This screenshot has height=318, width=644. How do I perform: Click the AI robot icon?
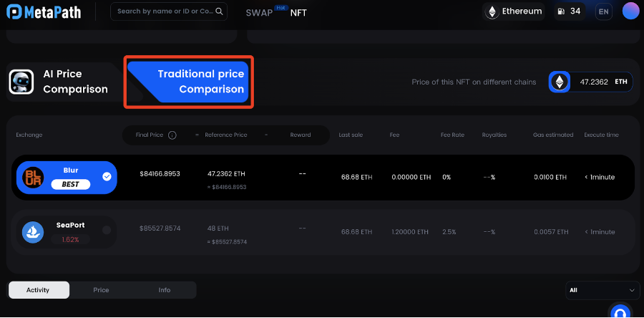point(21,82)
